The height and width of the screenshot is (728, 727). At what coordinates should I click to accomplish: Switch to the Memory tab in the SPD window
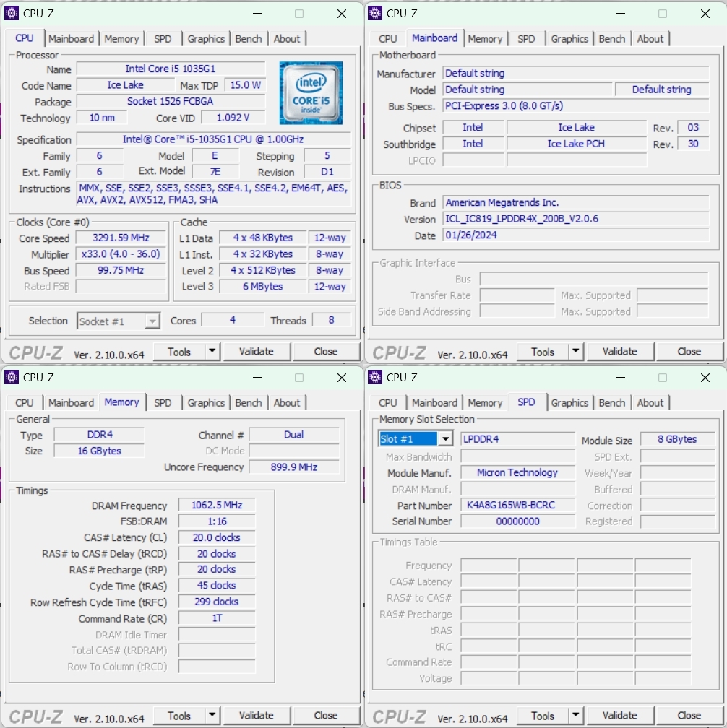(484, 403)
